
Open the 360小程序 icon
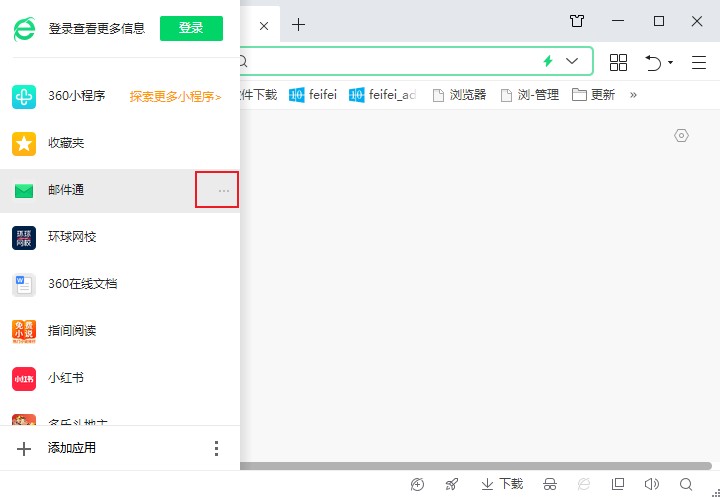pos(24,96)
